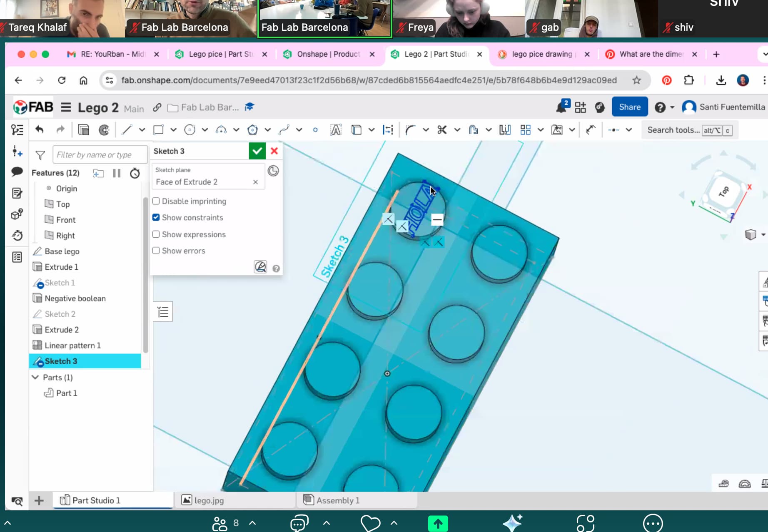The image size is (768, 532).
Task: Click the Top face of view cube
Action: click(x=724, y=192)
